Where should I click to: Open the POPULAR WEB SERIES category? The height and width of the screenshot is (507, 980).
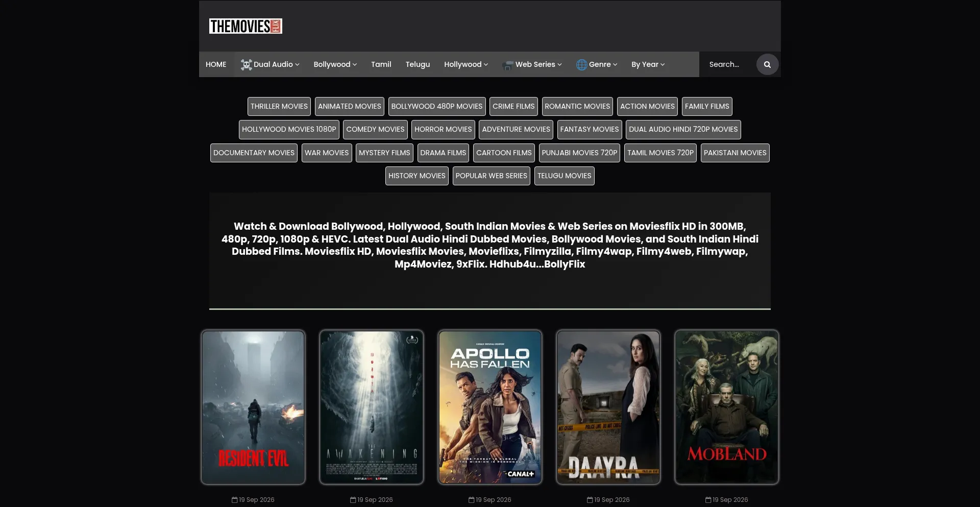492,176
